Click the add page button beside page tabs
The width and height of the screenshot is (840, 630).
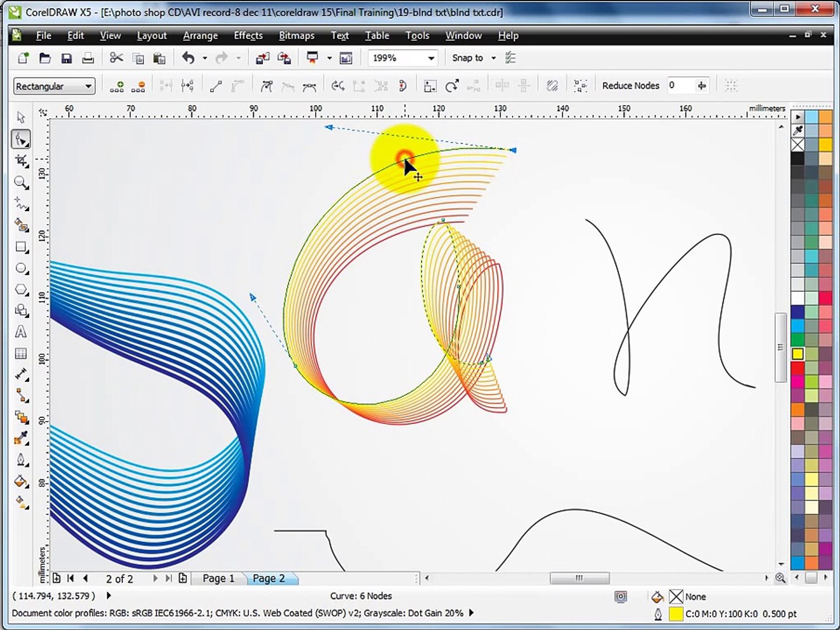pos(183,578)
